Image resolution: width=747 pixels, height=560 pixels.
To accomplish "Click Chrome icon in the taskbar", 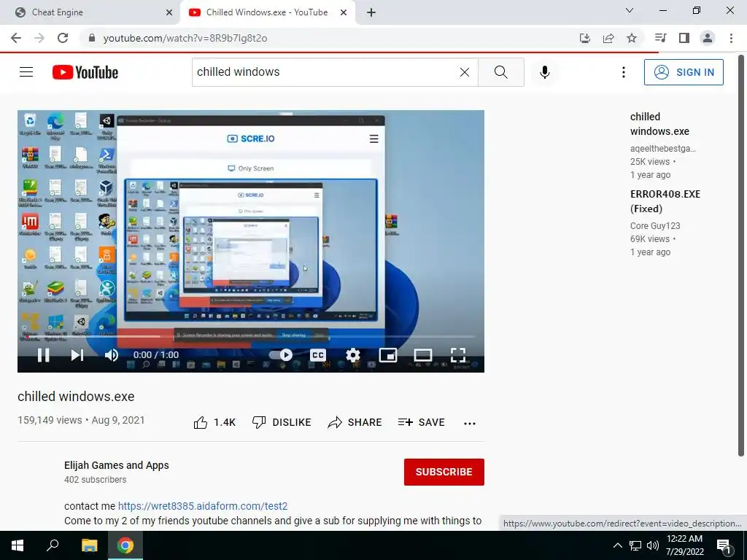I will (125, 545).
